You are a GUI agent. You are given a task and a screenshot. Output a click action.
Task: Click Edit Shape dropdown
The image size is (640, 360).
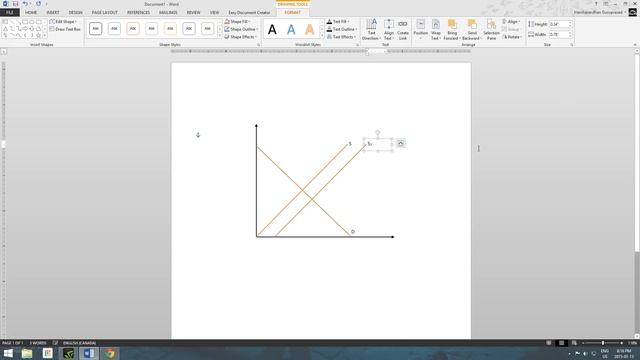[x=63, y=21]
